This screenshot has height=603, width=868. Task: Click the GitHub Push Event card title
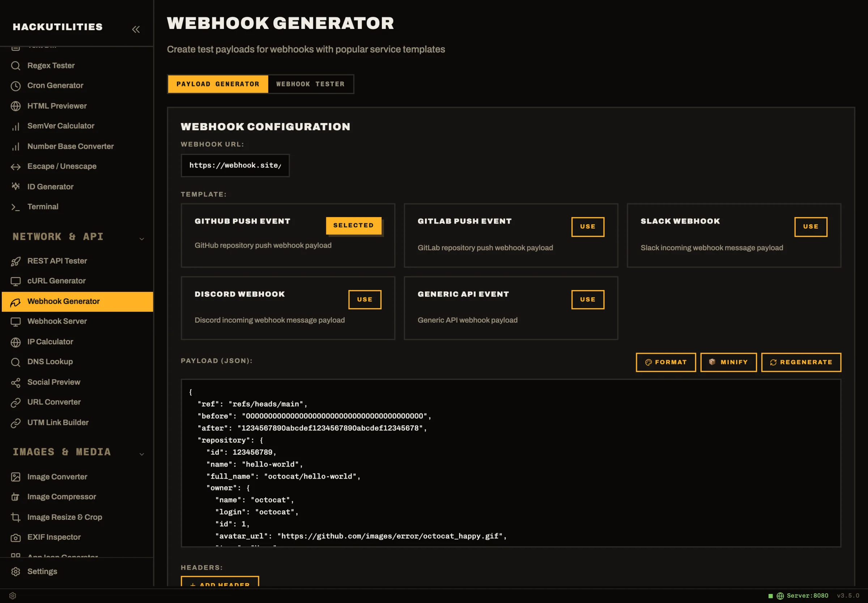(x=242, y=221)
